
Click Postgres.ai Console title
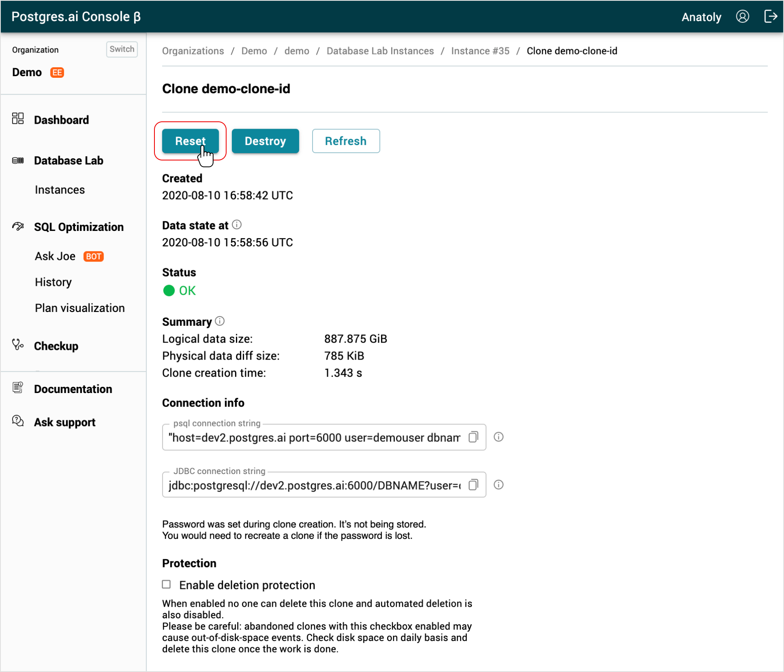(x=76, y=17)
